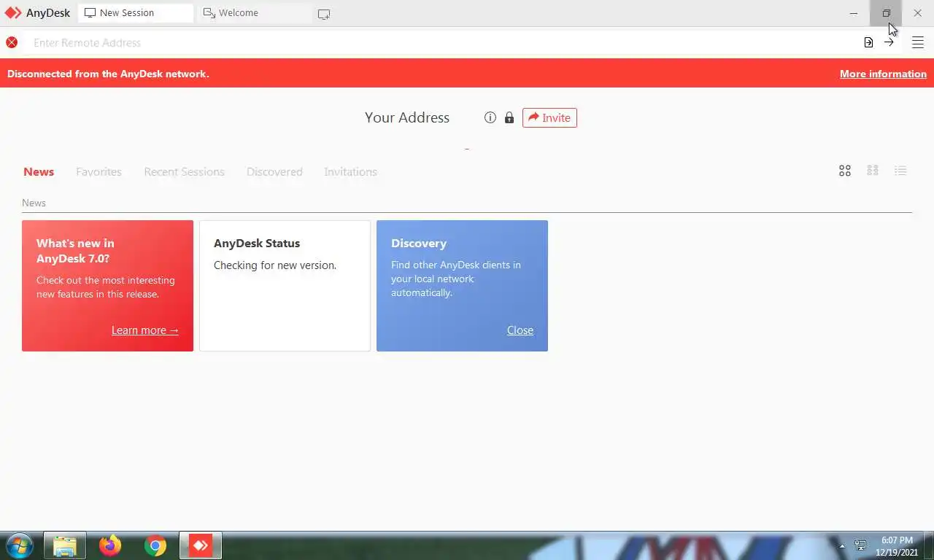
Task: Click the 'Disconnected from the AnyDesk network.' message
Action: pyautogui.click(x=108, y=74)
